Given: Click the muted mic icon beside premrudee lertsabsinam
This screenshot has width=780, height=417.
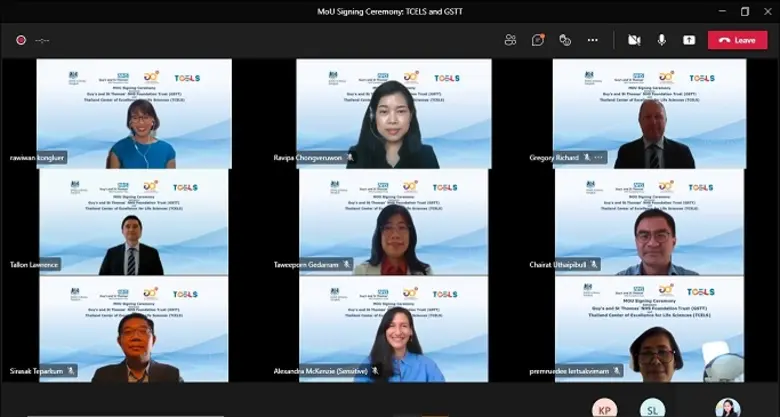Looking at the screenshot, I should tap(617, 371).
